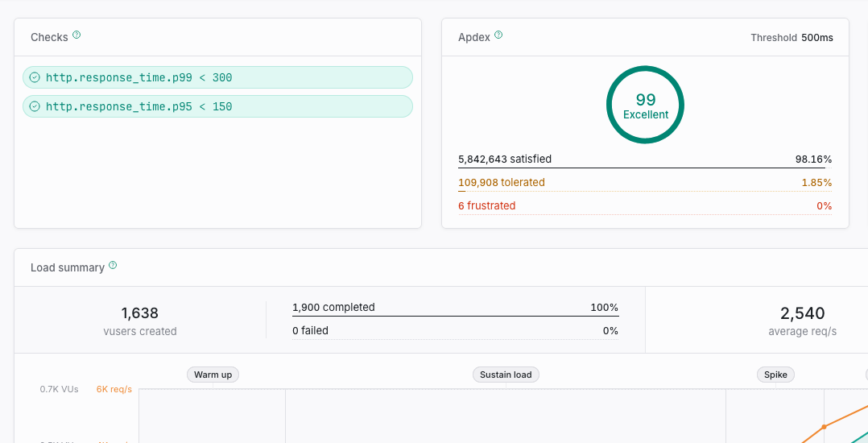This screenshot has height=443, width=868.
Task: Open the Load summary help icon
Action: pos(113,265)
